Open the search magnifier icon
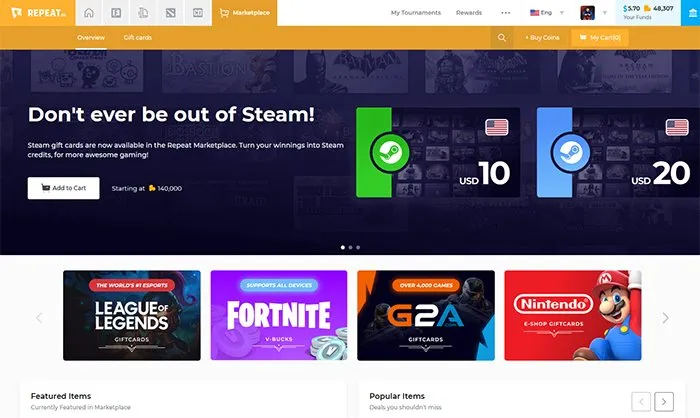 (502, 38)
